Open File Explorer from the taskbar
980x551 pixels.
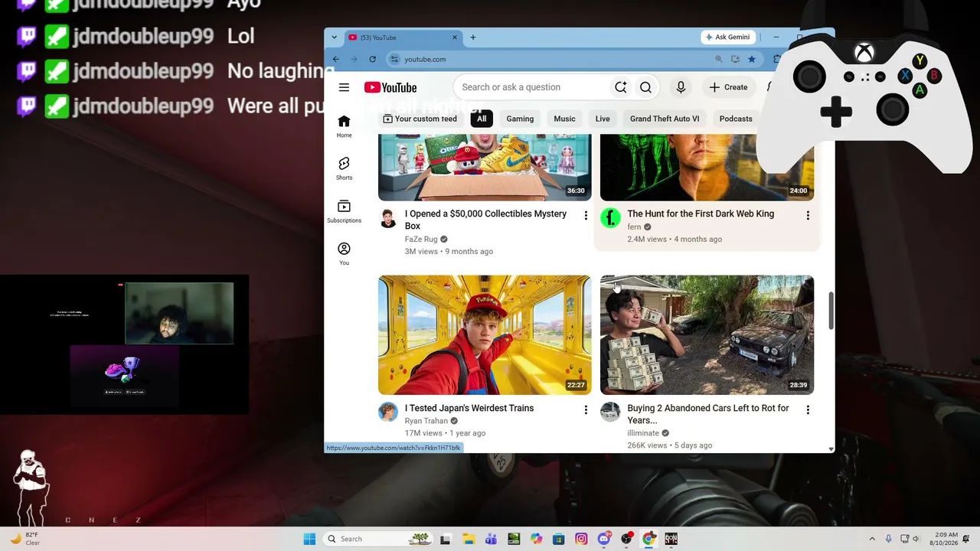468,539
